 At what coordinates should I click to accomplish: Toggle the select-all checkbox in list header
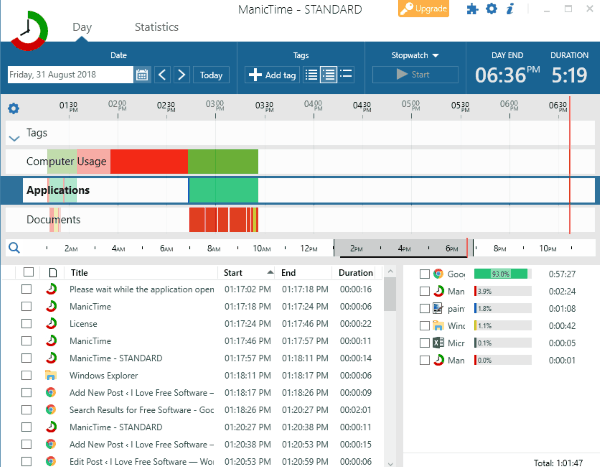click(27, 272)
